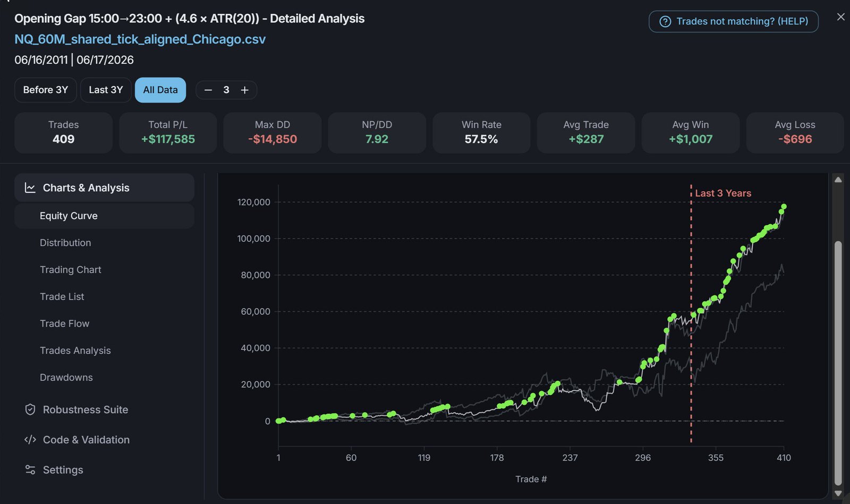This screenshot has height=504, width=850.
Task: Click the Settings sliders icon
Action: (30, 470)
